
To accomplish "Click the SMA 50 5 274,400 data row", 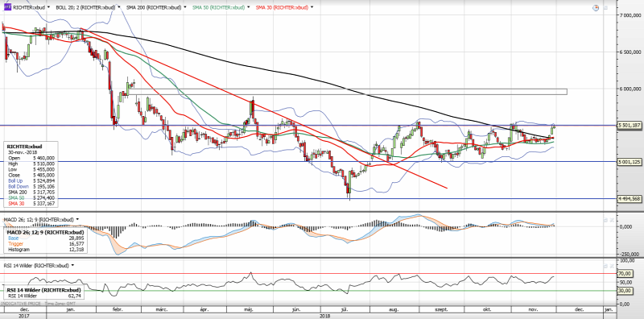I will 31,197.
